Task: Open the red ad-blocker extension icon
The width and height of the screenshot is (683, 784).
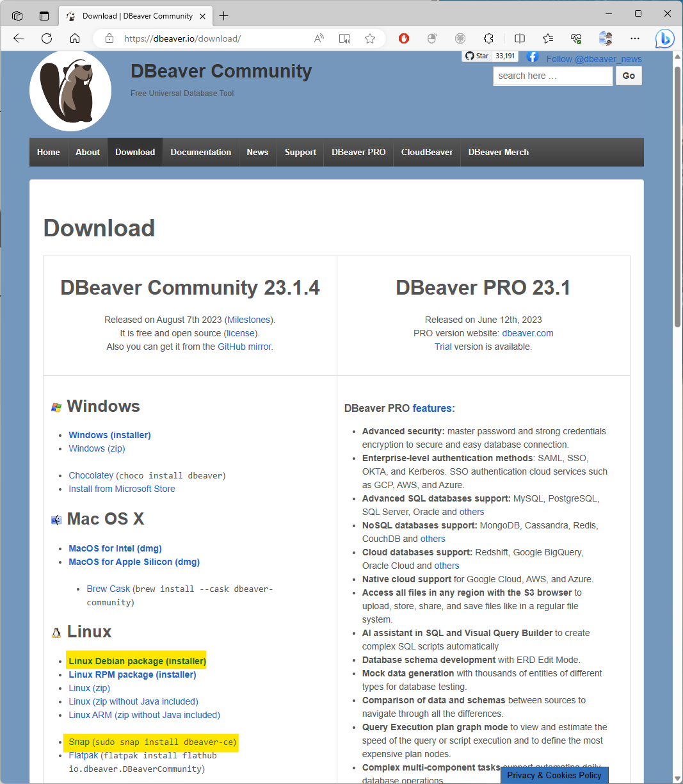Action: [404, 38]
